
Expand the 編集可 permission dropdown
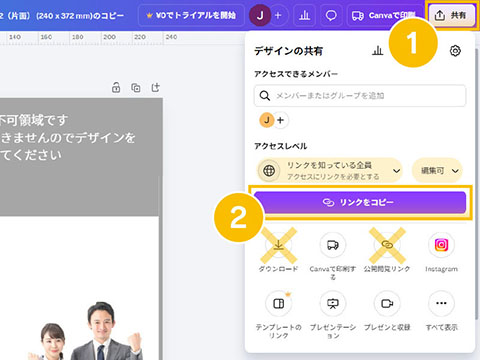(x=437, y=171)
